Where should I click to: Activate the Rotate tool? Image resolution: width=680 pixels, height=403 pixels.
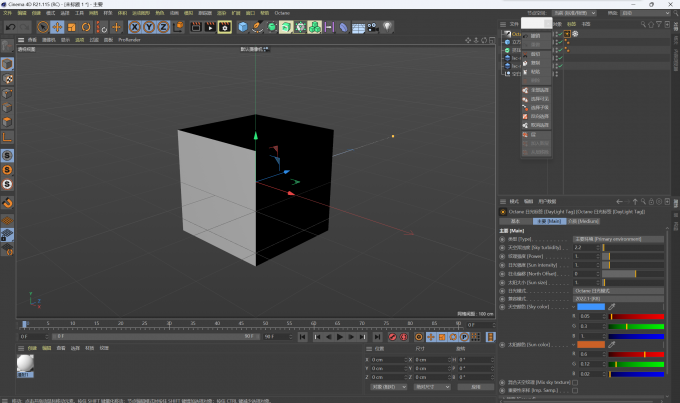coord(86,27)
